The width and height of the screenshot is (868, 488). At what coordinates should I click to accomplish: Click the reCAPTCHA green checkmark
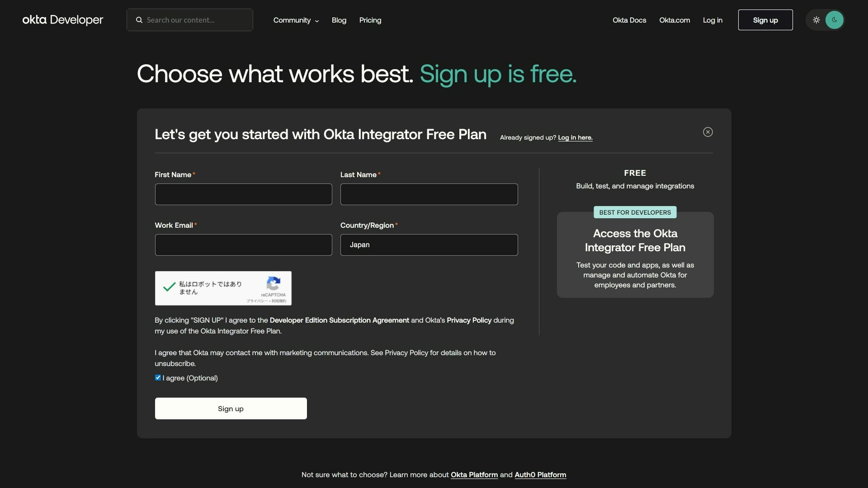click(169, 287)
